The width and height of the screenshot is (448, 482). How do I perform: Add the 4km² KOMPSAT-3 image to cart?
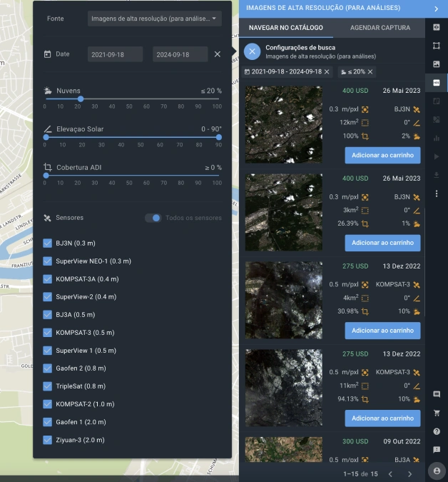[382, 331]
